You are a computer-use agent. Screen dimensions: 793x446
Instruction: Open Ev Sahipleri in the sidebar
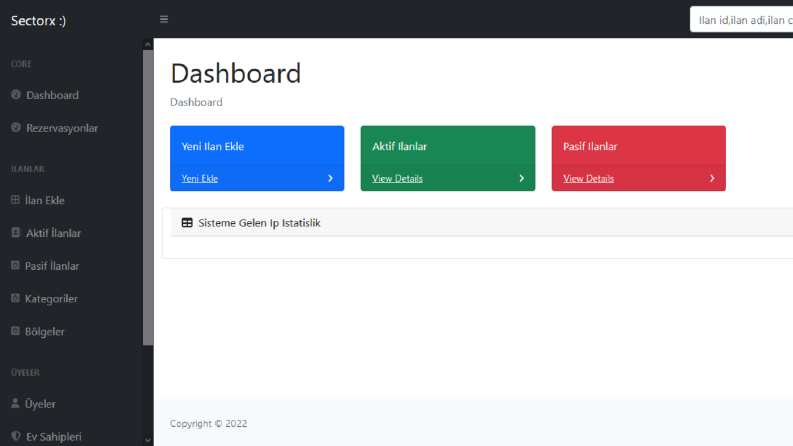(x=53, y=437)
